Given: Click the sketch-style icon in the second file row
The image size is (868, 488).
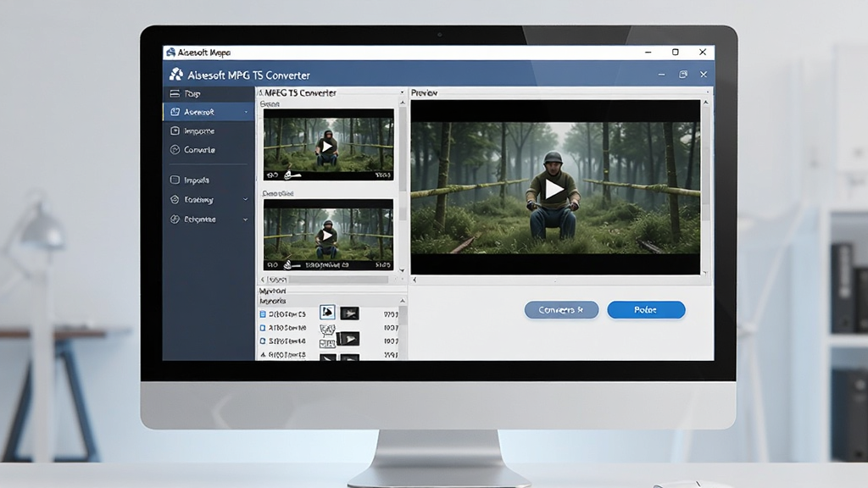Looking at the screenshot, I should [x=327, y=330].
